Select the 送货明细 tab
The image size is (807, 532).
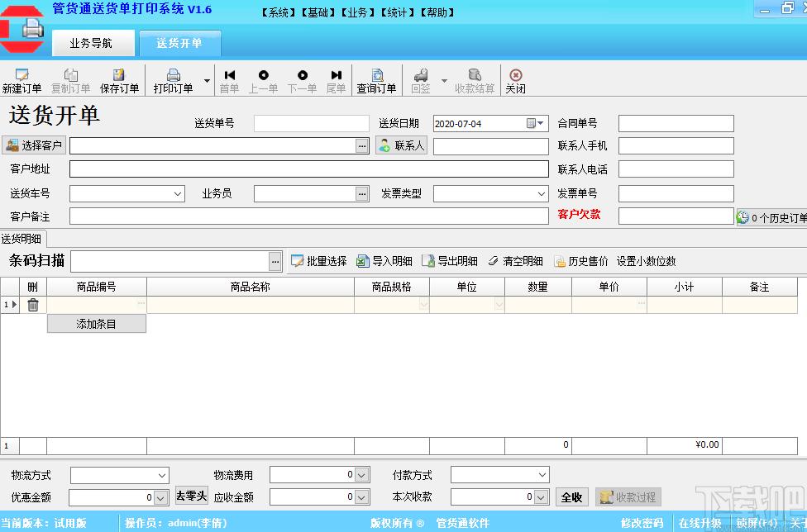(x=22, y=239)
